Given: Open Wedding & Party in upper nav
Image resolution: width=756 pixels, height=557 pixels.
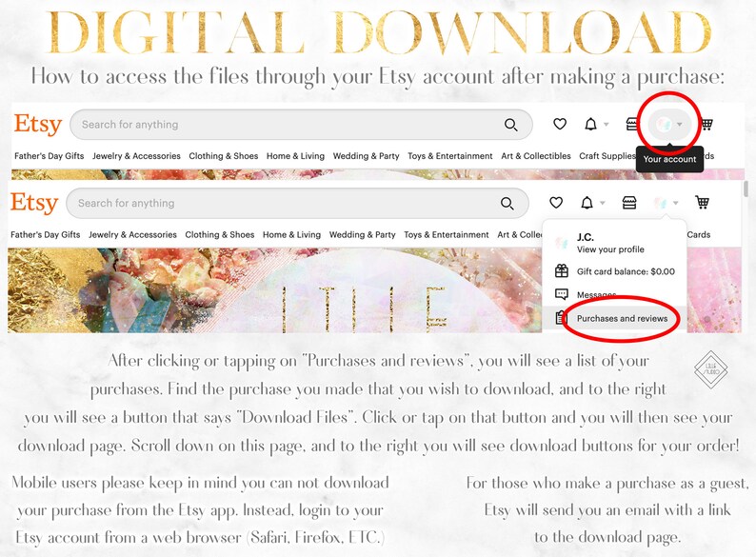Looking at the screenshot, I should (x=366, y=156).
